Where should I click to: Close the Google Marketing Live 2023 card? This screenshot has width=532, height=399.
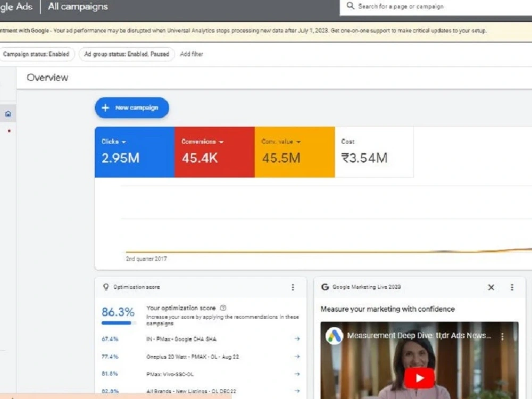[491, 287]
